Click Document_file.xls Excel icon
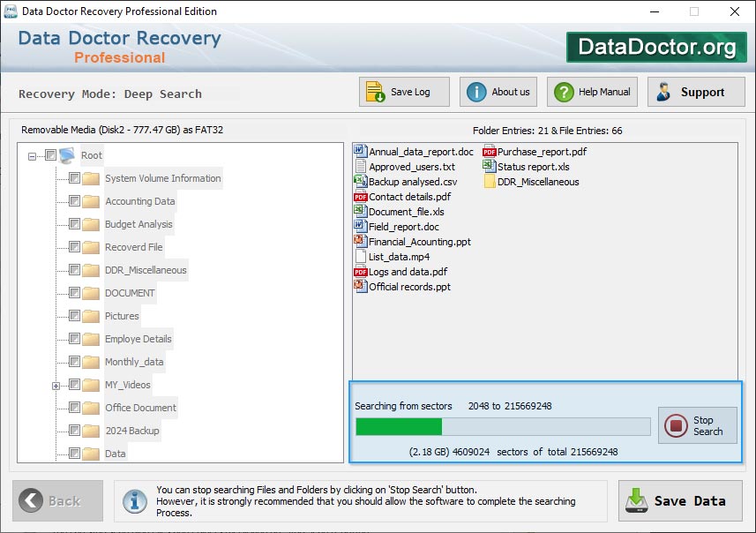 (361, 211)
